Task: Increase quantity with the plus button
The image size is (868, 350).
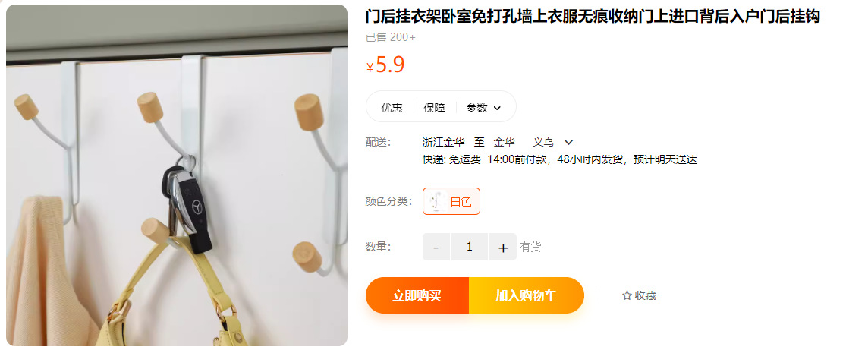Action: click(502, 247)
